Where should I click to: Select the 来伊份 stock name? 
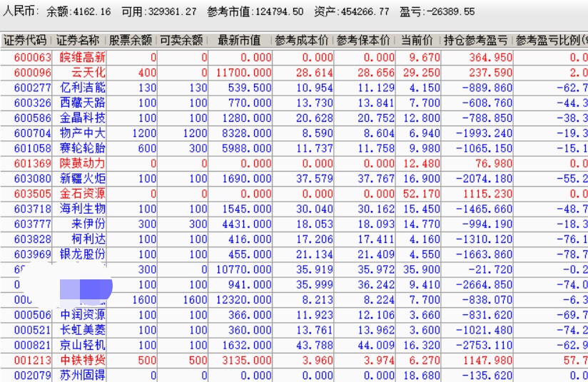tap(88, 224)
